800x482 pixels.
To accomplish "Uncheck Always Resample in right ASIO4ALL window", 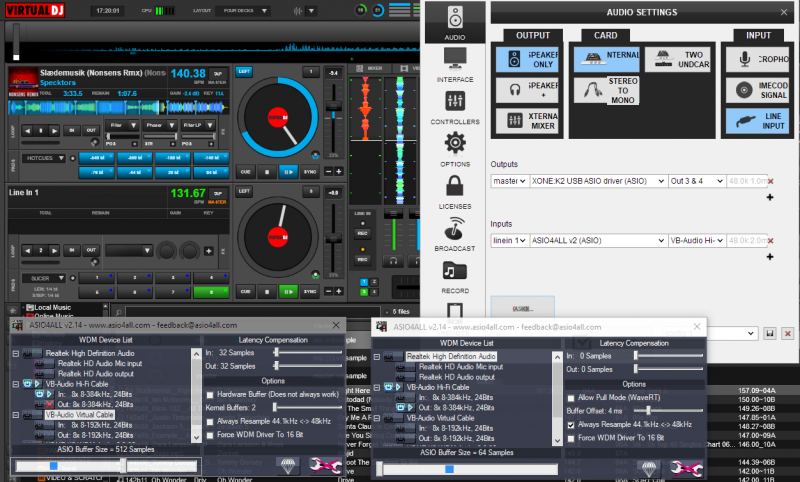I will [571, 425].
